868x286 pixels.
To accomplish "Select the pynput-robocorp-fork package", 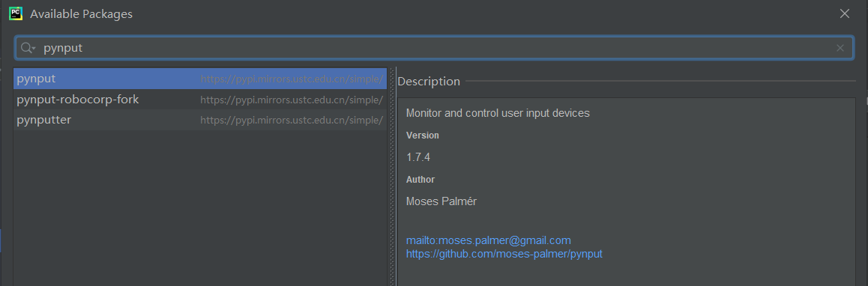I will click(x=200, y=100).
